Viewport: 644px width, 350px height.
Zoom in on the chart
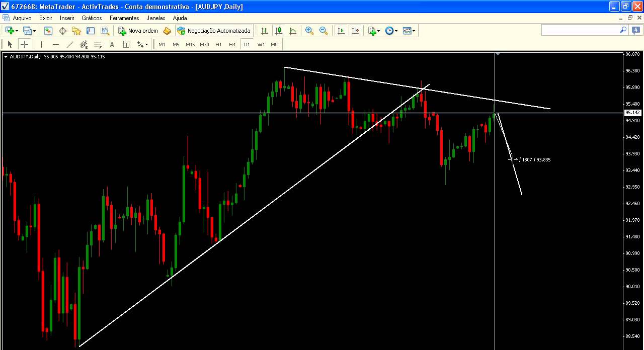pyautogui.click(x=309, y=31)
